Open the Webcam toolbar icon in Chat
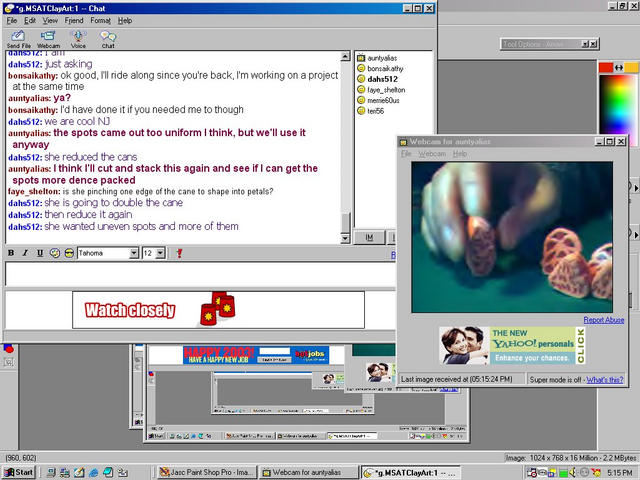 point(48,39)
